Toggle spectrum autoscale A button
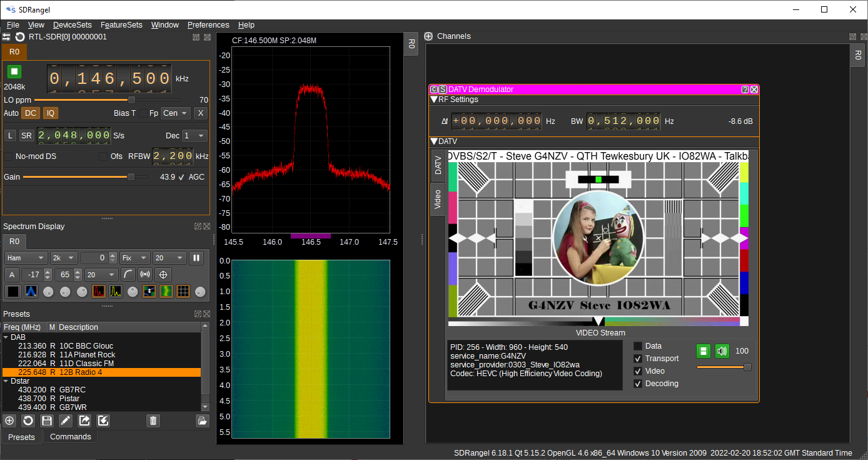 coord(11,275)
